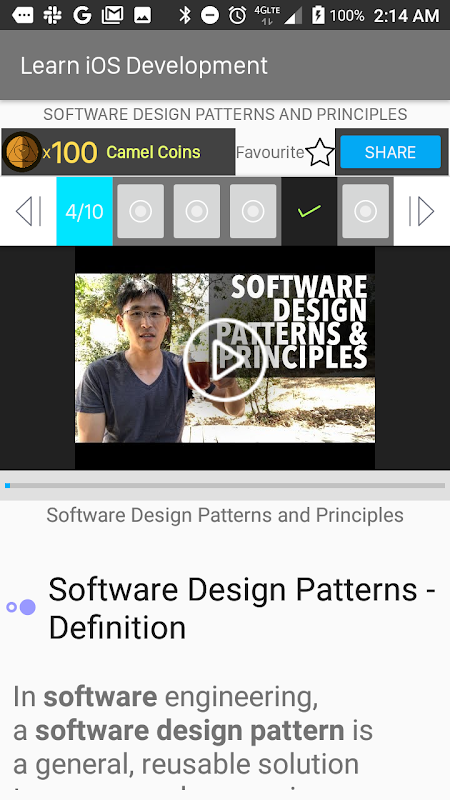Go to the previous lesson arrow
Screen dimensions: 450x800
pyautogui.click(x=29, y=211)
